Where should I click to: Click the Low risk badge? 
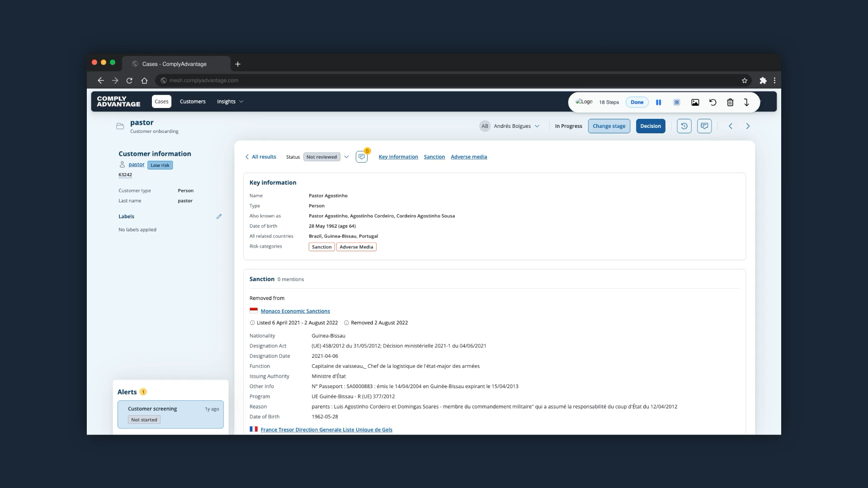point(160,165)
